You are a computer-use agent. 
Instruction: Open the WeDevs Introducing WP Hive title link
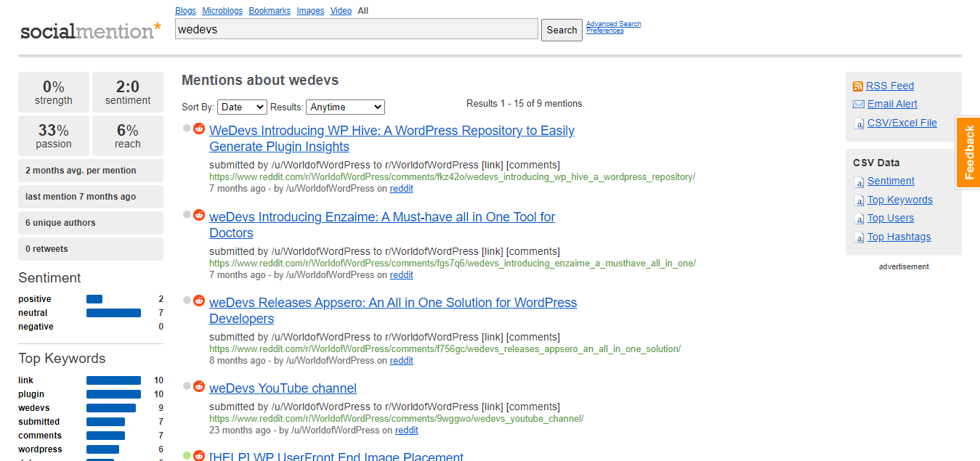[x=392, y=139]
